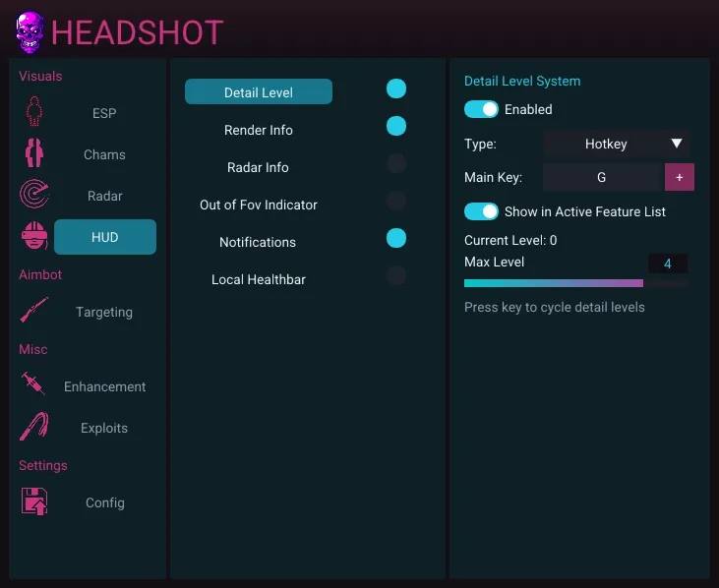
Task: Toggle the Enabled switch off
Action: pyautogui.click(x=482, y=109)
